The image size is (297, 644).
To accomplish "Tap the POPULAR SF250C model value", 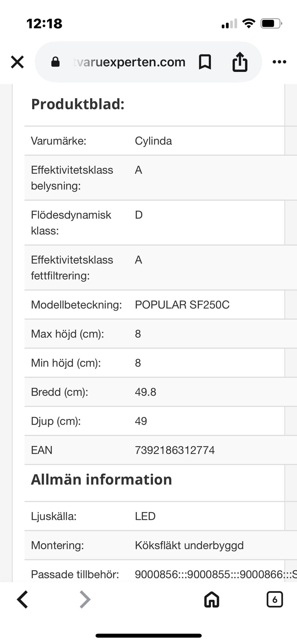I will (182, 305).
